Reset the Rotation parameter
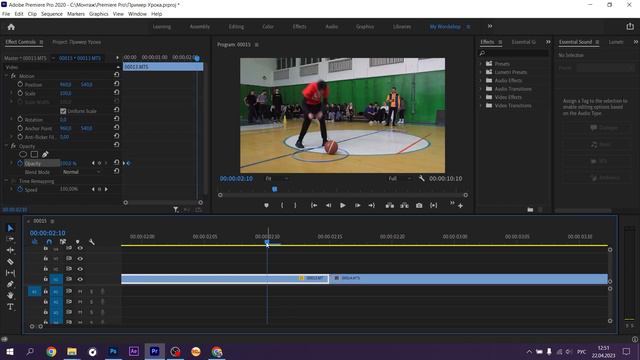The width and height of the screenshot is (640, 360). (x=116, y=119)
